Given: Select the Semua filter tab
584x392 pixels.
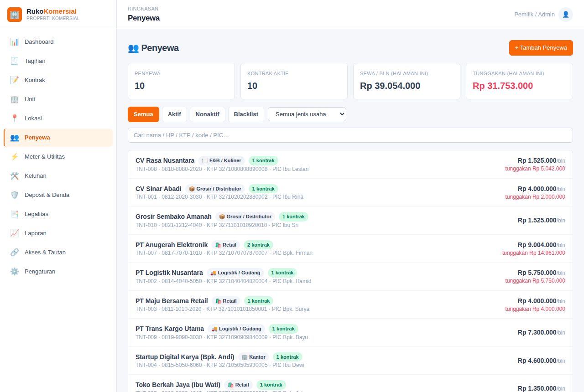Looking at the screenshot, I should coord(143,114).
